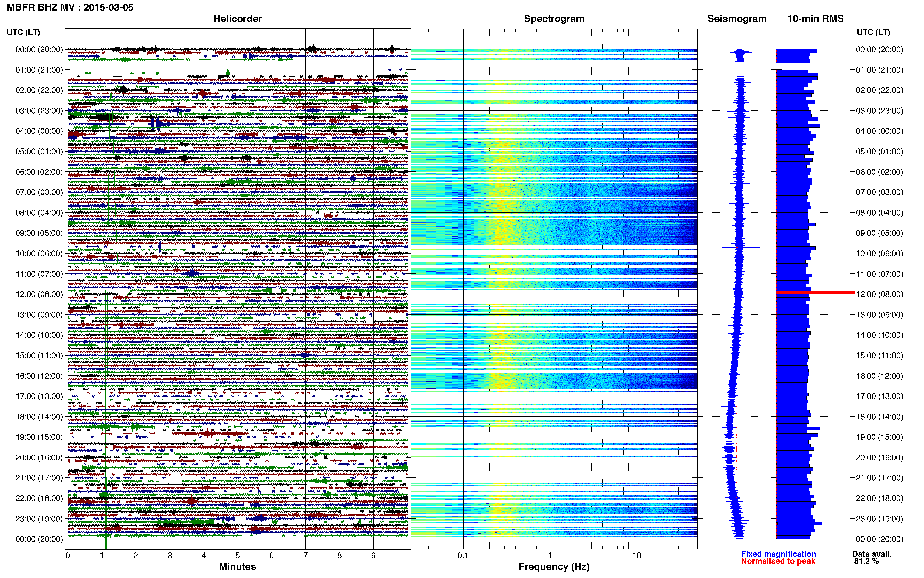
Task: Select the 'Helicorder' panel heading
Action: pos(237,19)
